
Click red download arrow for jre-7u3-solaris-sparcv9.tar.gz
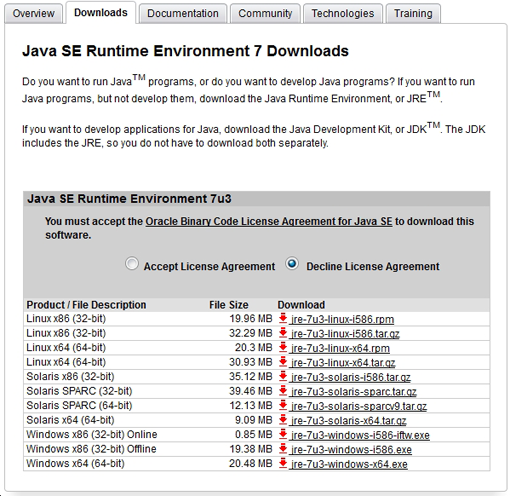pos(283,405)
